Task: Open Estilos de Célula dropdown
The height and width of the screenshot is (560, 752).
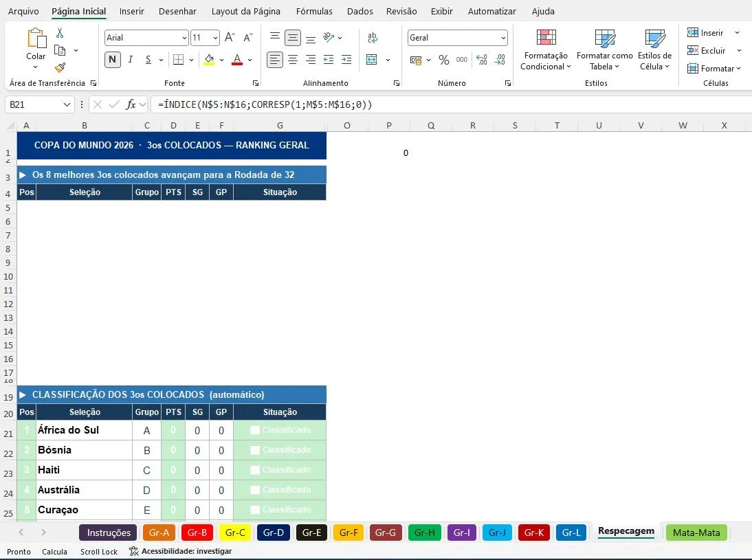Action: click(654, 49)
